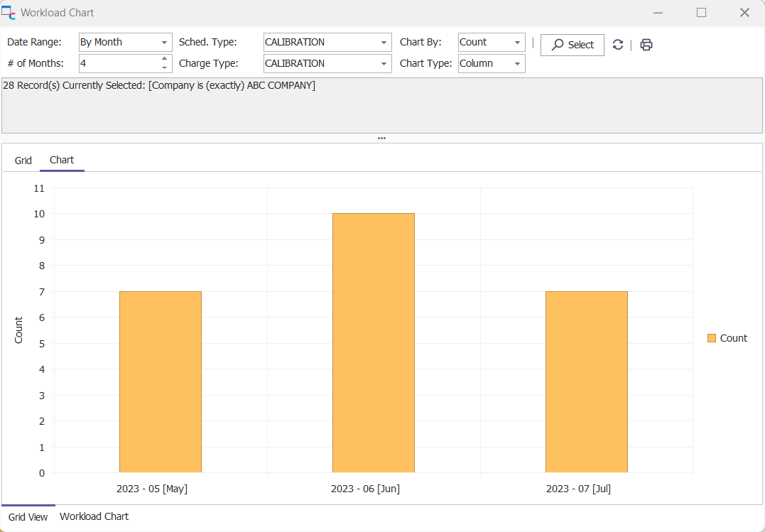765x532 pixels.
Task: Switch to Grid View bottom tab
Action: [x=28, y=517]
